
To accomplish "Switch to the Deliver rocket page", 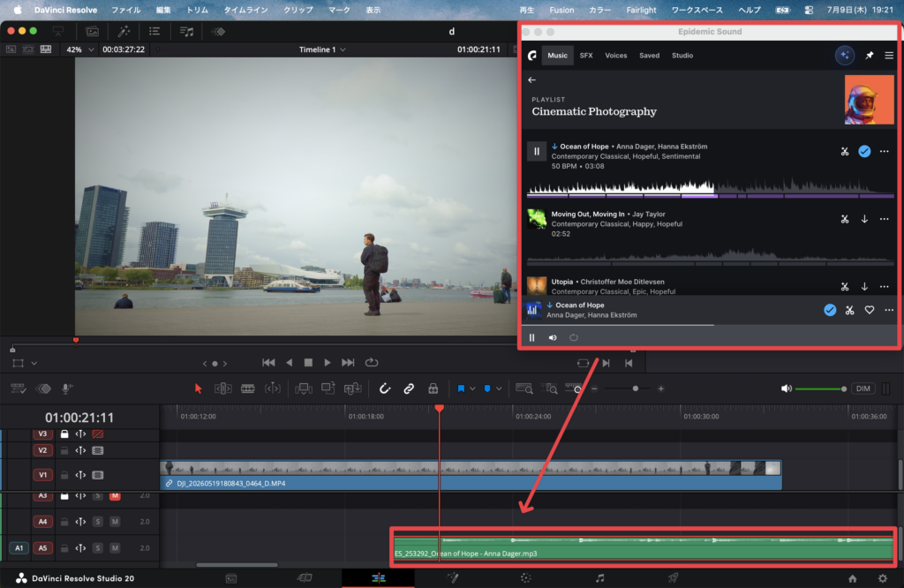I will pos(673,577).
